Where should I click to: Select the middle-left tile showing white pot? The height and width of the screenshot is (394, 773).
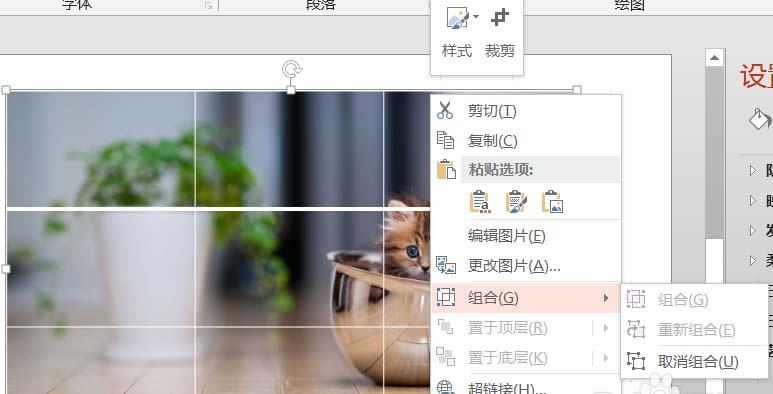pyautogui.click(x=101, y=269)
